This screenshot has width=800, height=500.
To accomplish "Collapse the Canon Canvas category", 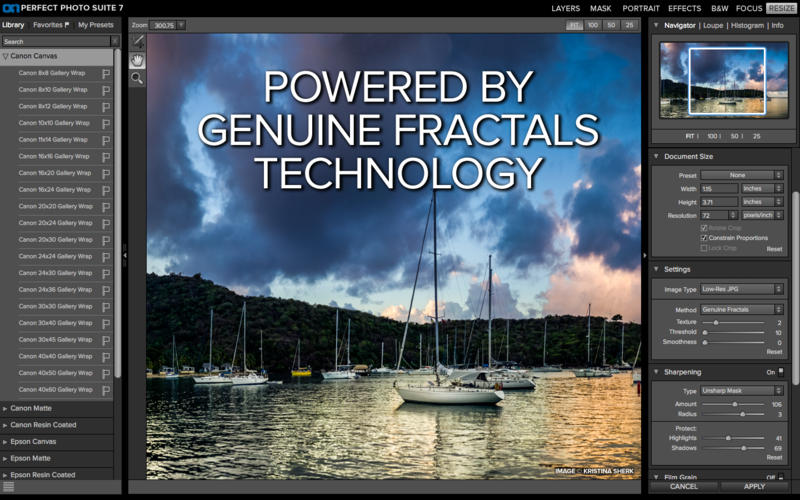I will (6, 56).
